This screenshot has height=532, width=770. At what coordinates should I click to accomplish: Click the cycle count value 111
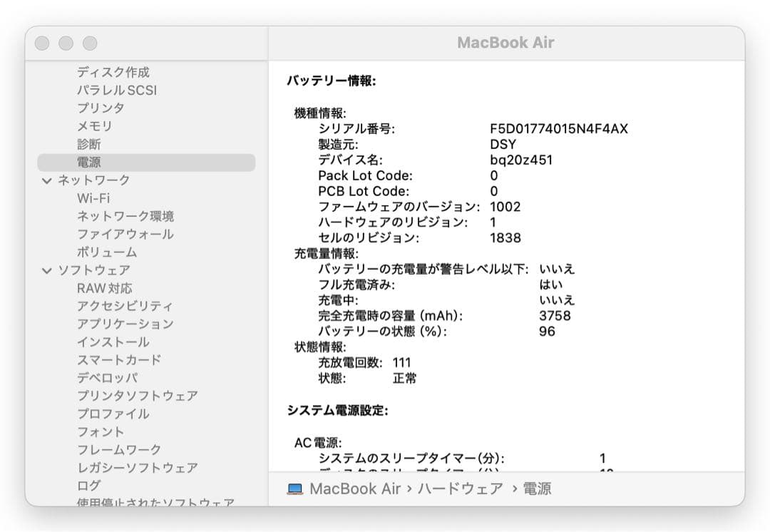click(401, 363)
